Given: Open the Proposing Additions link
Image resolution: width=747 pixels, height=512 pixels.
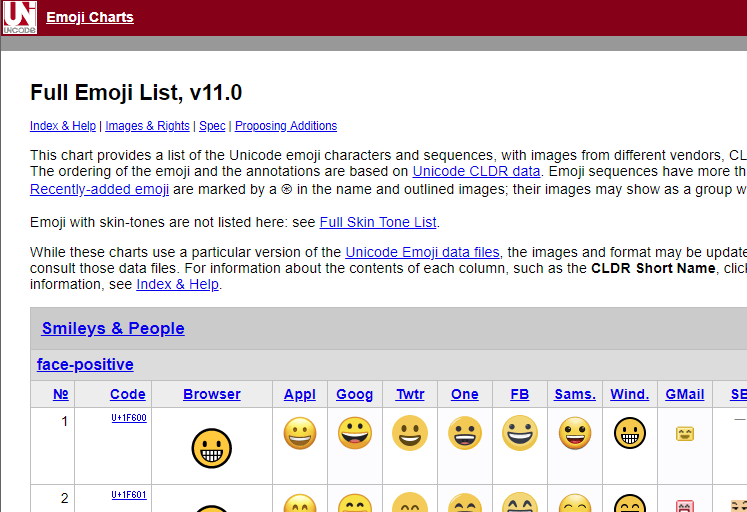Looking at the screenshot, I should (x=286, y=126).
